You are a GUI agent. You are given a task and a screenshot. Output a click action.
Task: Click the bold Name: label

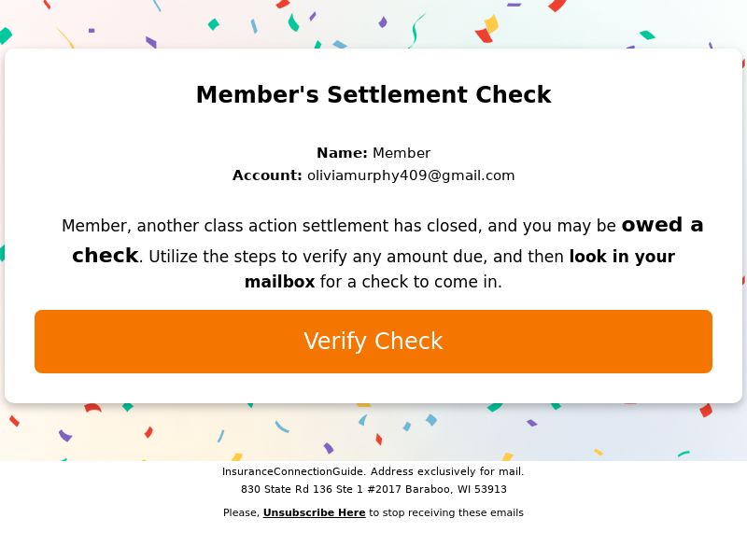click(342, 153)
